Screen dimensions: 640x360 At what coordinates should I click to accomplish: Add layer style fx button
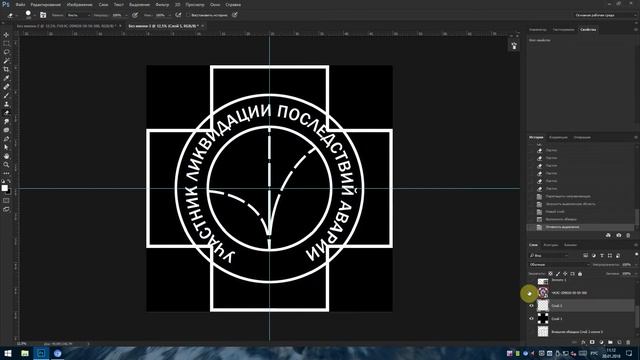click(x=583, y=342)
